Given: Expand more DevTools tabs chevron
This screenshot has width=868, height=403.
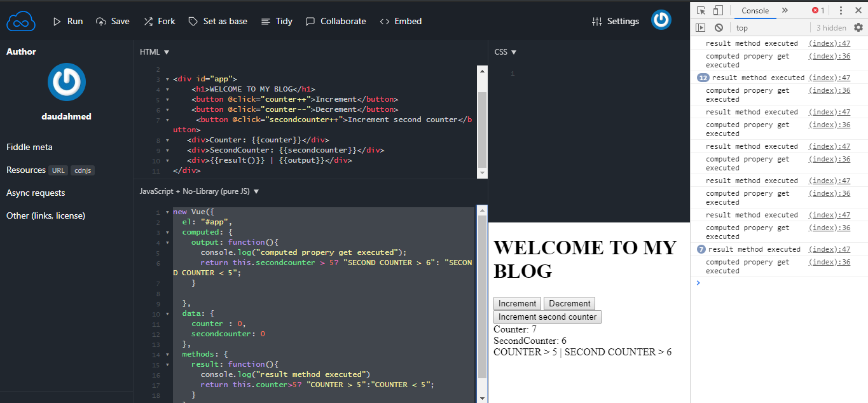Looking at the screenshot, I should click(x=785, y=10).
